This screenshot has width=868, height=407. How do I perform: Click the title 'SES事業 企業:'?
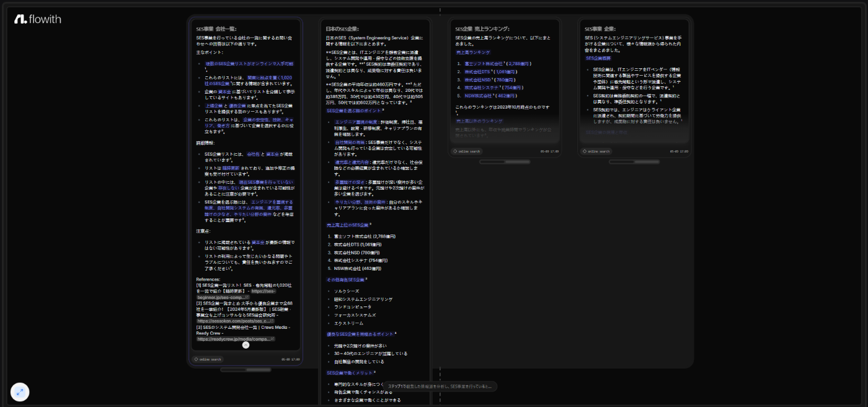(x=600, y=29)
